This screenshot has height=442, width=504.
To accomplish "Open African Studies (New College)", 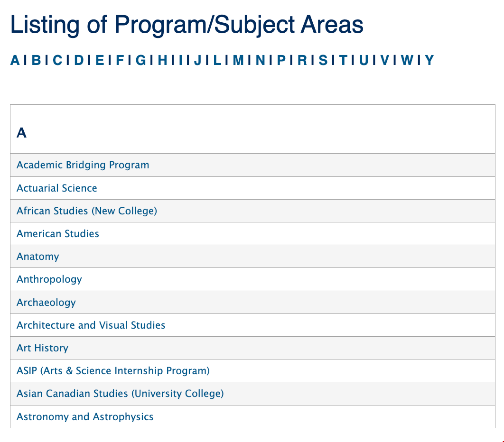I will tap(87, 211).
